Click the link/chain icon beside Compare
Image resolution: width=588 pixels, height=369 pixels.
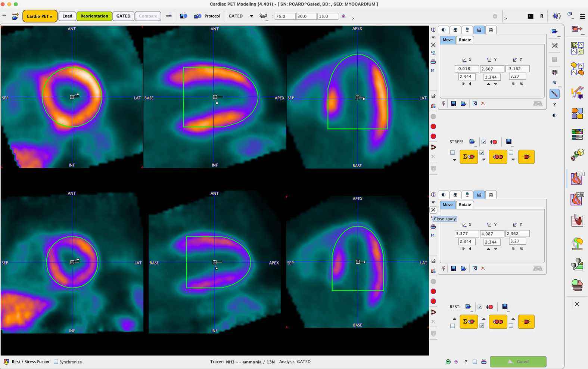(169, 16)
